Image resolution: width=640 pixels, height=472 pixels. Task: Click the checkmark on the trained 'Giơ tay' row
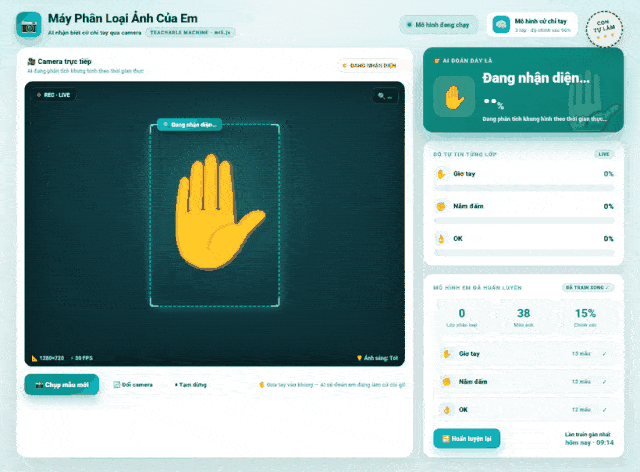coord(604,354)
